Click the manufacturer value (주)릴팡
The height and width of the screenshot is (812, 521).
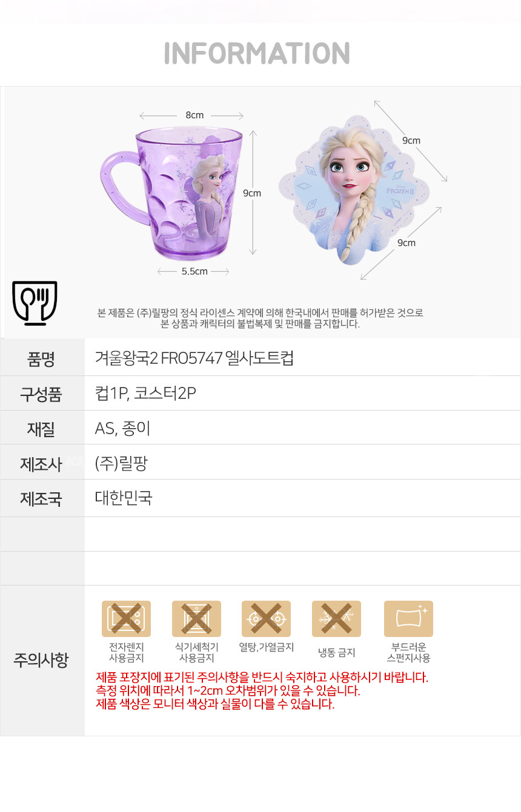pyautogui.click(x=122, y=463)
